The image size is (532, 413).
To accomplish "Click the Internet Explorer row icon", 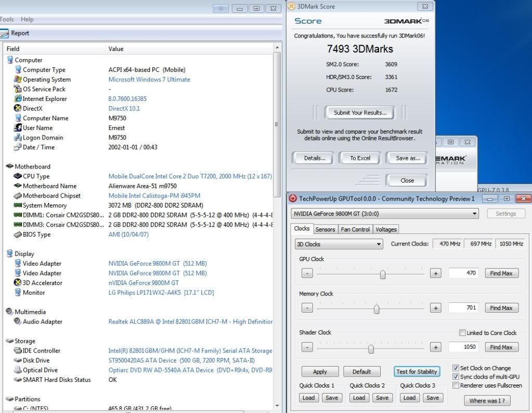I will tap(18, 99).
